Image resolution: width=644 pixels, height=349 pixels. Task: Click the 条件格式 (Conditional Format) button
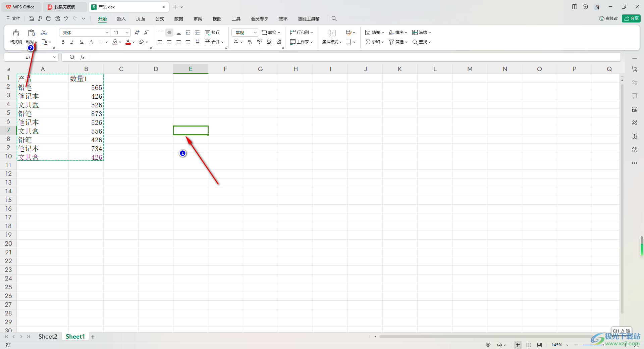[332, 37]
